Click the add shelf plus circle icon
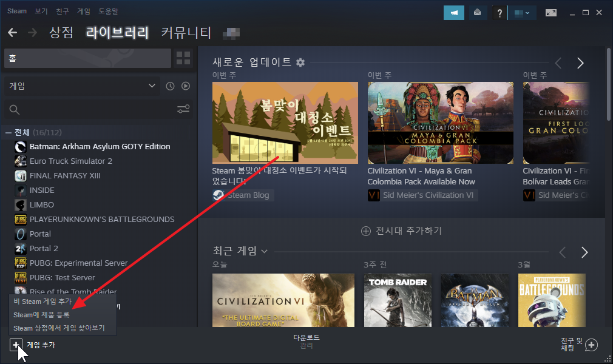 [365, 231]
